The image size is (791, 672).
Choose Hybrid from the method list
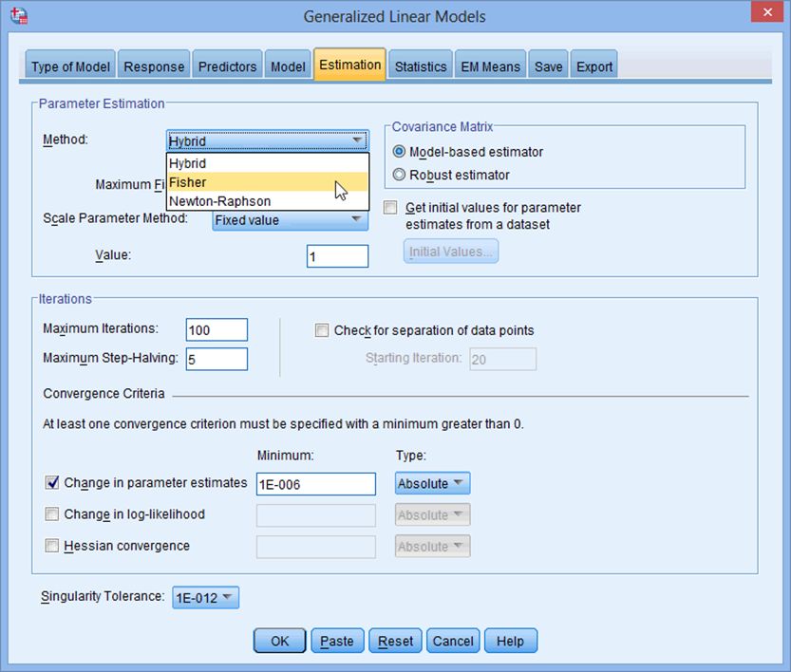(268, 163)
